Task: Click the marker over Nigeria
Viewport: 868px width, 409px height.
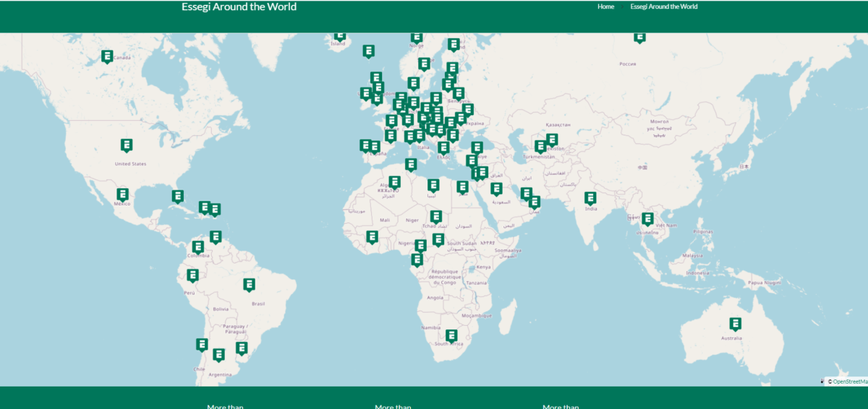Action: [420, 246]
